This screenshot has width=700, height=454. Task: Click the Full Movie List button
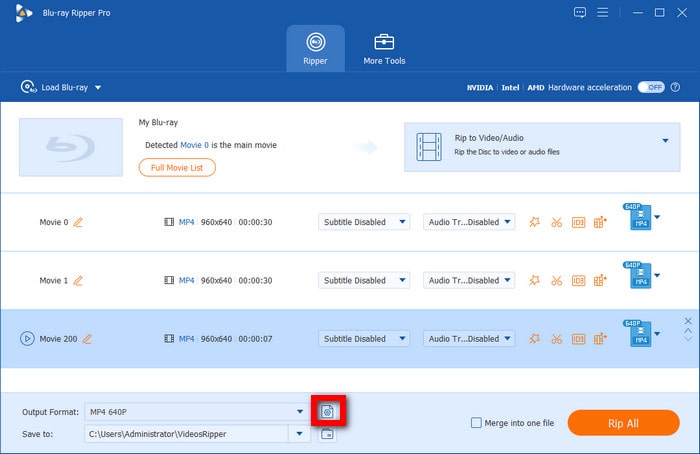click(177, 167)
